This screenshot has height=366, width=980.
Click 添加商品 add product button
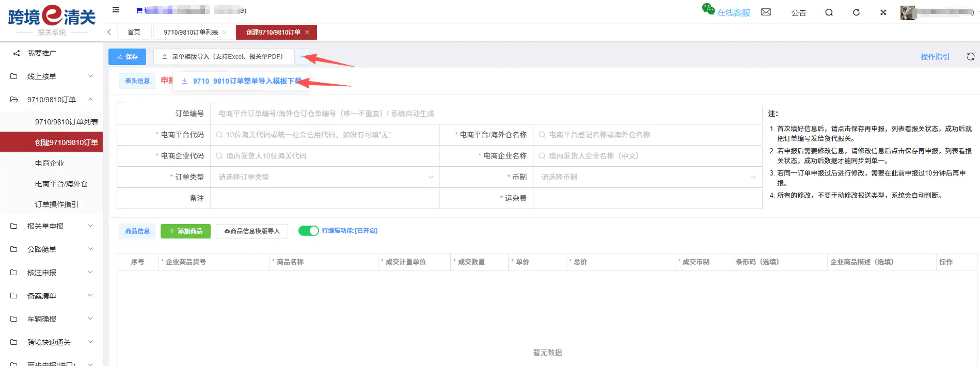pyautogui.click(x=185, y=231)
